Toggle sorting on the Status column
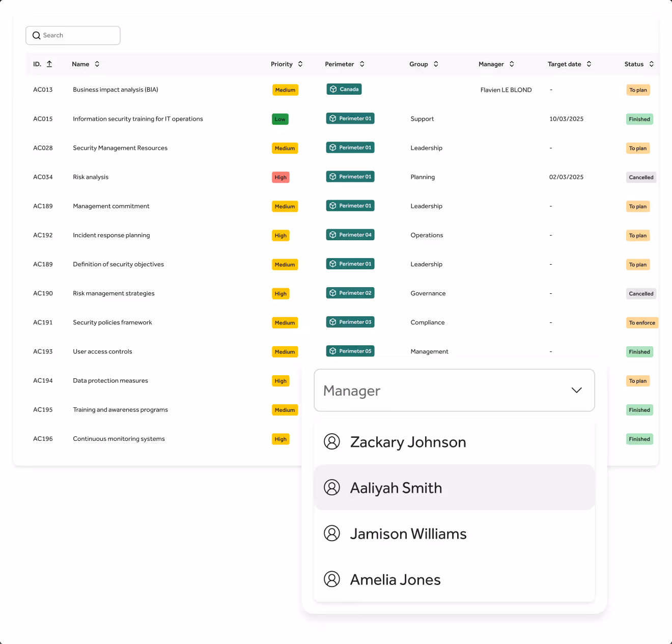Screen dimensions: 672x644 point(652,64)
